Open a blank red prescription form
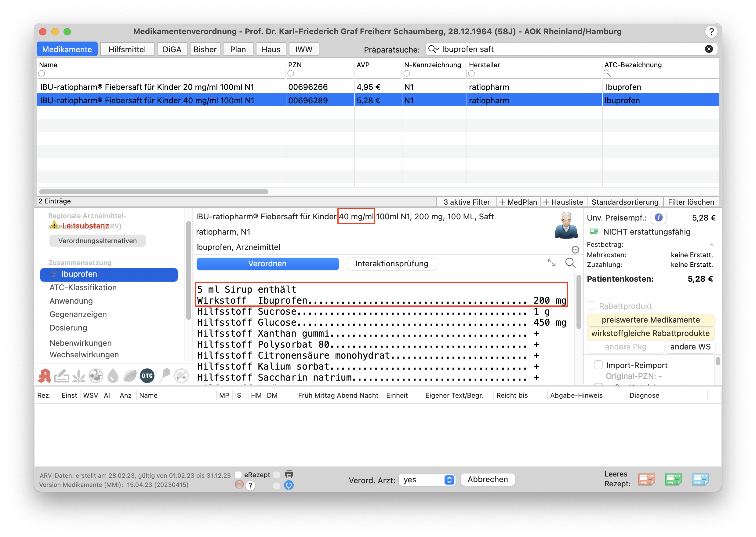 (x=647, y=480)
